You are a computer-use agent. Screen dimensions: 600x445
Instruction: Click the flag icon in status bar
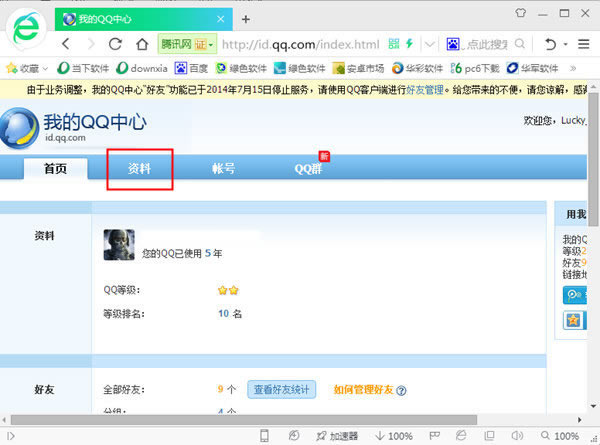[434, 435]
